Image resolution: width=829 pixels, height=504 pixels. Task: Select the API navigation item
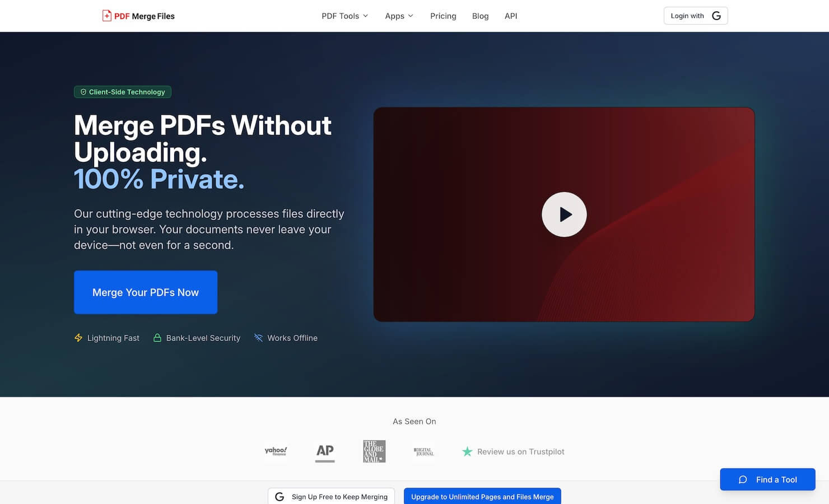511,16
